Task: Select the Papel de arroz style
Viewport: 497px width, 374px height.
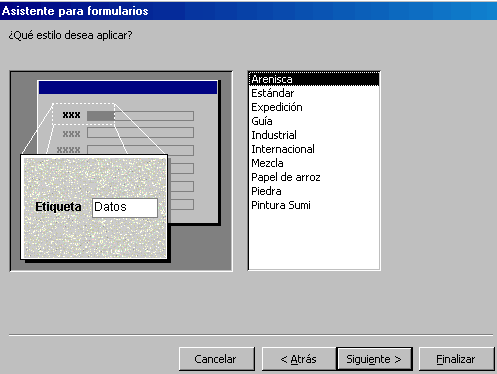Action: pos(314,177)
